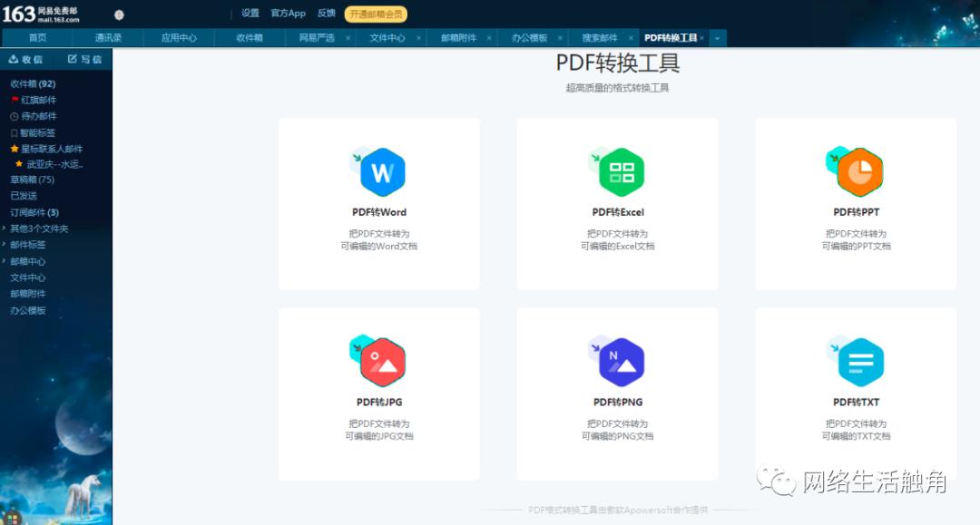Image resolution: width=980 pixels, height=525 pixels.
Task: Click the PDF转PNG title text
Action: (x=618, y=402)
